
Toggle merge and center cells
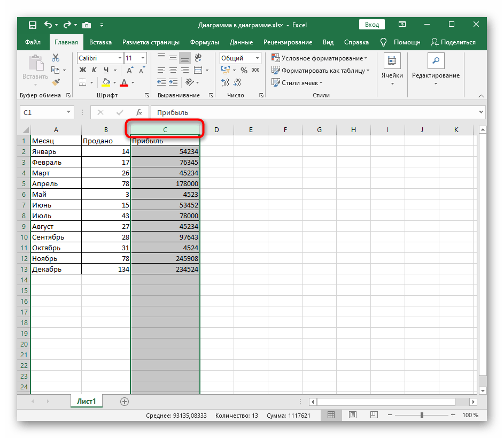click(x=198, y=70)
